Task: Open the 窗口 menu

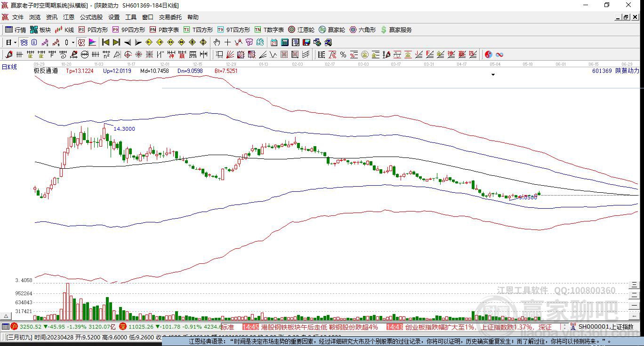Action: click(x=148, y=17)
